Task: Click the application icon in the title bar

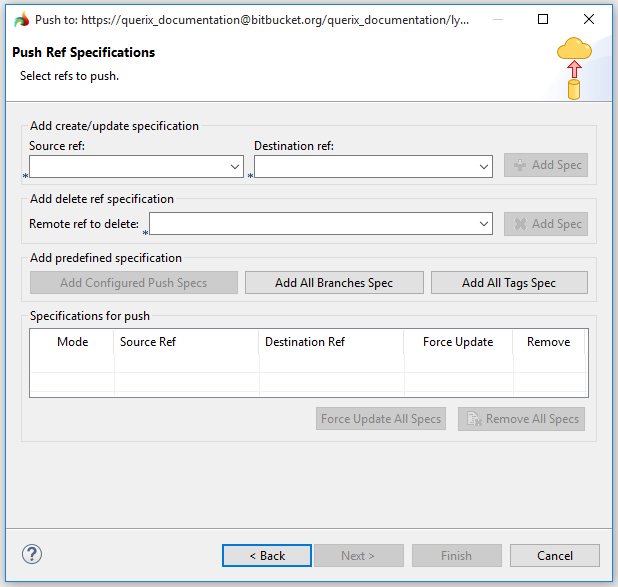Action: [x=21, y=19]
